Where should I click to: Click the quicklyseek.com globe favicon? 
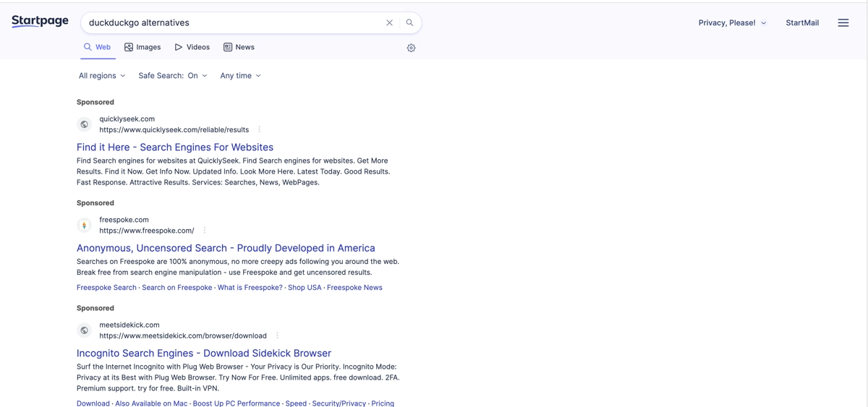pyautogui.click(x=84, y=124)
